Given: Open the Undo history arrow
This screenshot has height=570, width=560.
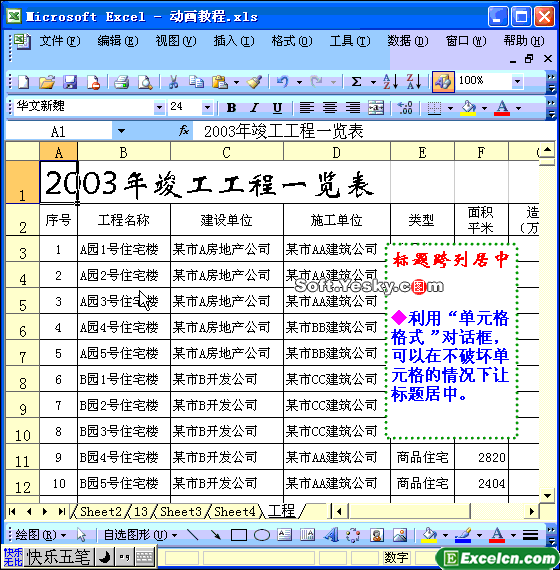Looking at the screenshot, I should pyautogui.click(x=299, y=83).
